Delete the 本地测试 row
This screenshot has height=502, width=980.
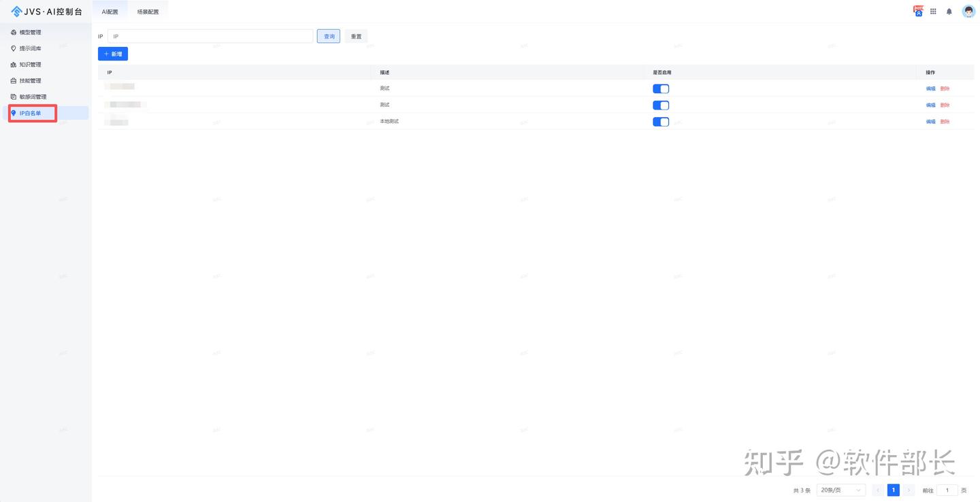(x=945, y=122)
